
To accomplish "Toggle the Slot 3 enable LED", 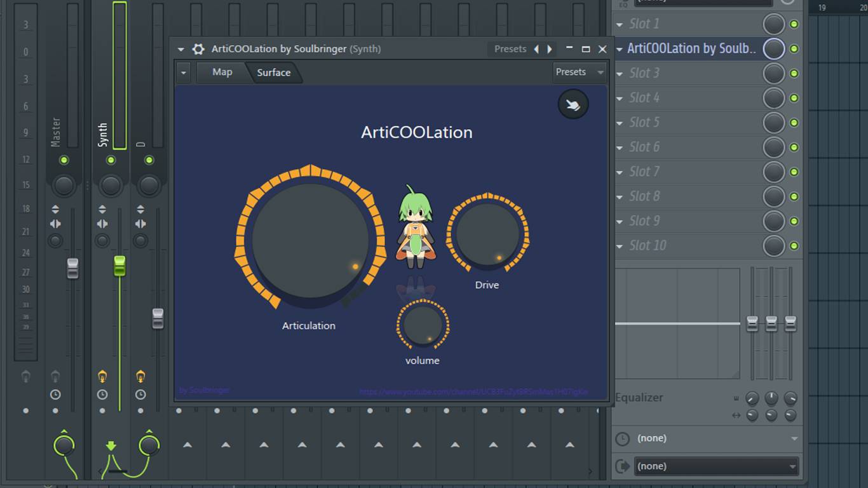I will (794, 74).
